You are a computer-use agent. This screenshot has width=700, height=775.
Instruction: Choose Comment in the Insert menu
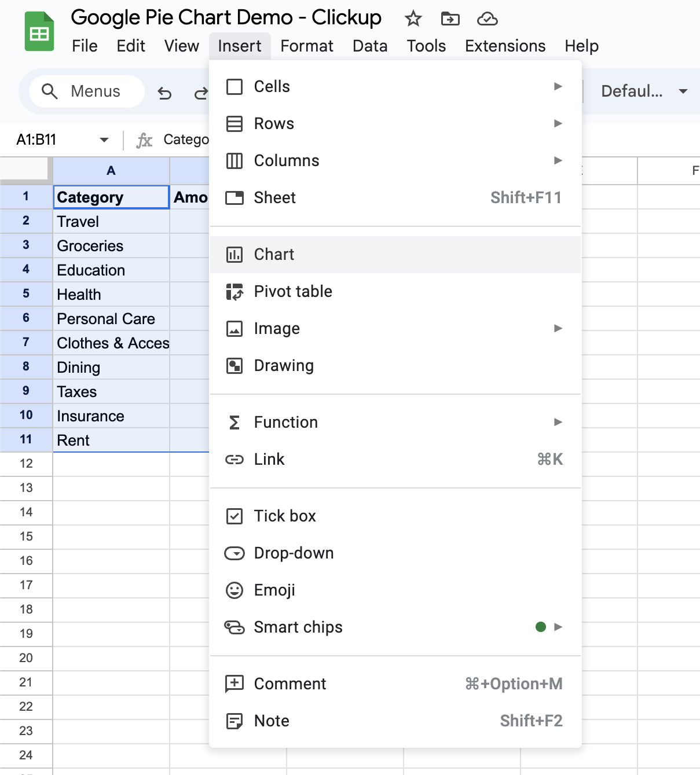395,684
